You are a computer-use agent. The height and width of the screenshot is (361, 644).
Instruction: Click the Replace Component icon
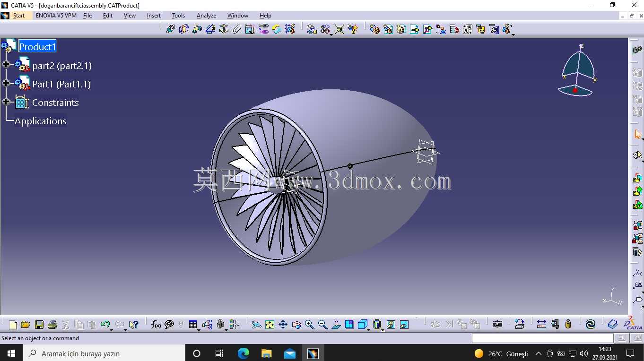pyautogui.click(x=441, y=29)
